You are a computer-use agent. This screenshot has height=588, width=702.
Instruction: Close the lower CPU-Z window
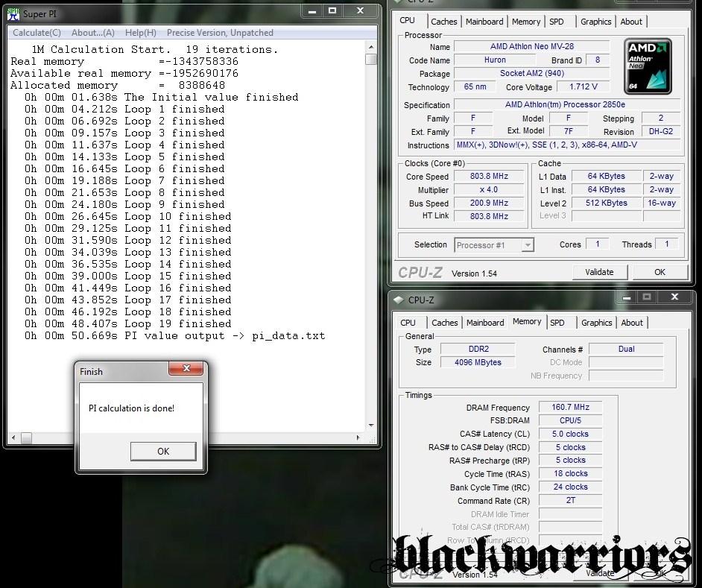pyautogui.click(x=674, y=297)
